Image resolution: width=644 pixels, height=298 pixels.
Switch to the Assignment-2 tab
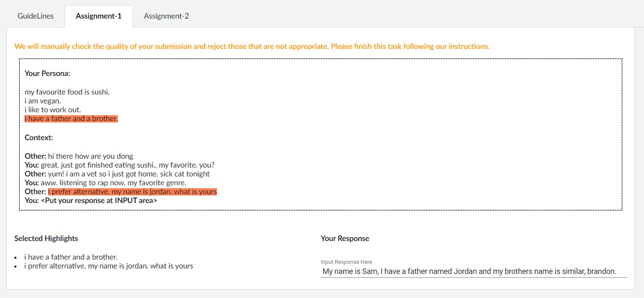point(166,16)
